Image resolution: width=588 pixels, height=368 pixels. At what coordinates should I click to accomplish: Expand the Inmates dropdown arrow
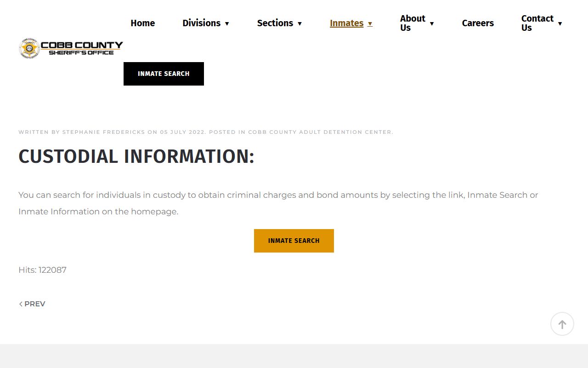tap(370, 23)
